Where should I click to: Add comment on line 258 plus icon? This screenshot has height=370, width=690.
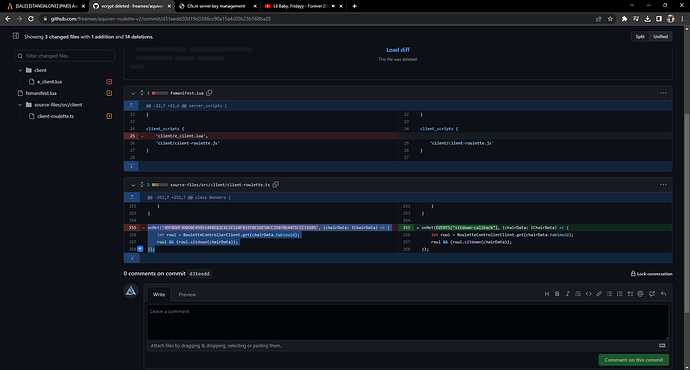pyautogui.click(x=140, y=249)
